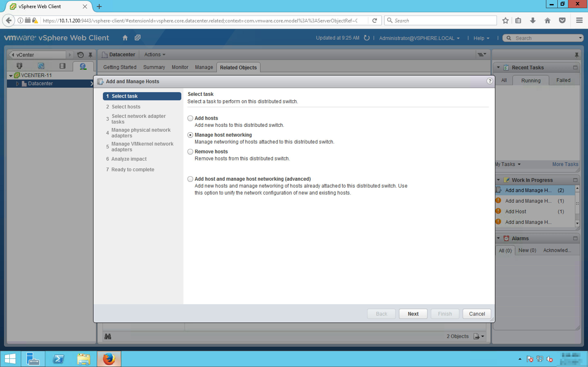
Task: Open the navigator history clock icon
Action: click(x=80, y=55)
